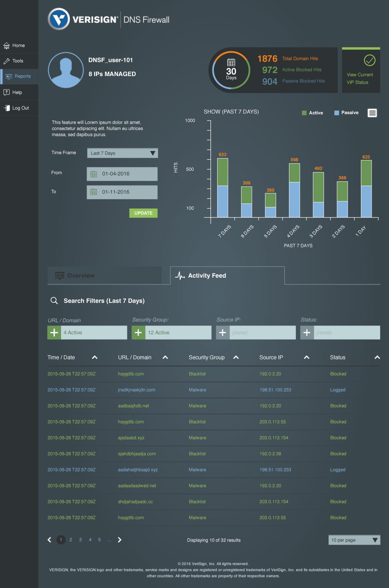
Task: Open Tools from the sidebar
Action: (x=19, y=61)
